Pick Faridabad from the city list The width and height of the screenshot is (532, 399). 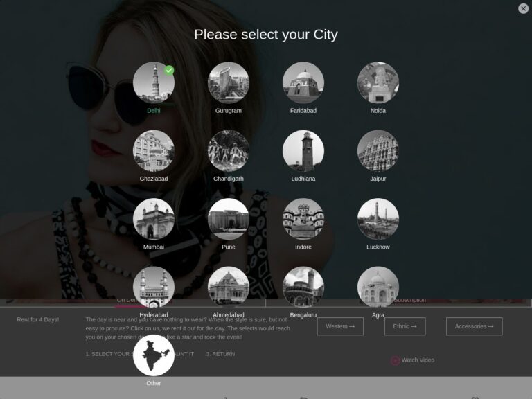[303, 82]
